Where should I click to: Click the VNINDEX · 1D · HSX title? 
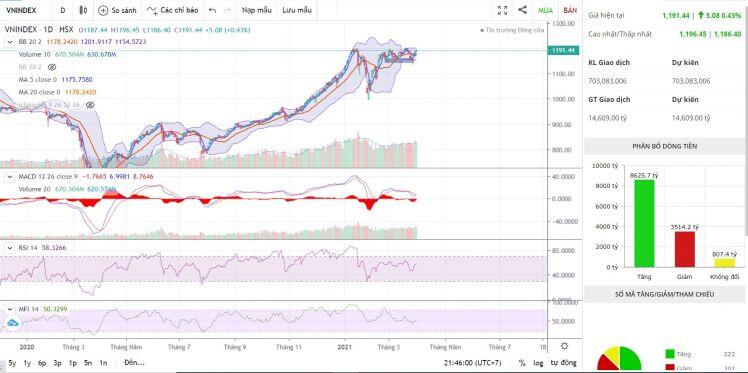40,30
